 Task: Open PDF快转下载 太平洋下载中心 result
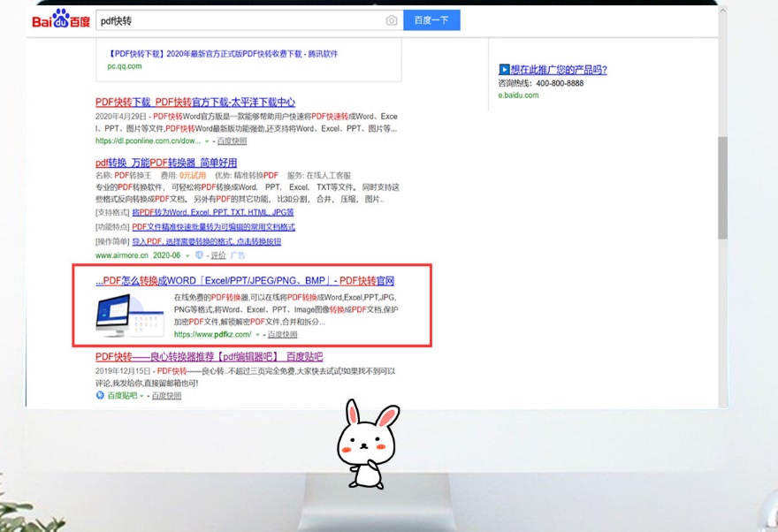click(x=195, y=103)
